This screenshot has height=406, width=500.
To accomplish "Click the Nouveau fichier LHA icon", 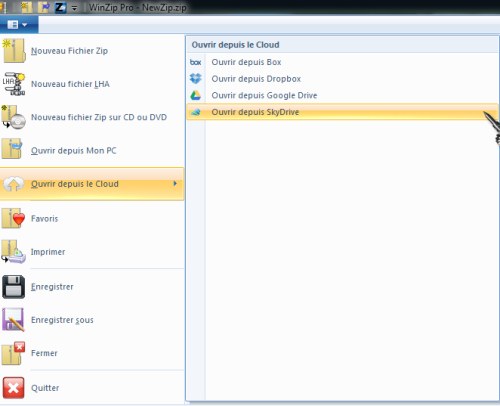I will point(14,84).
